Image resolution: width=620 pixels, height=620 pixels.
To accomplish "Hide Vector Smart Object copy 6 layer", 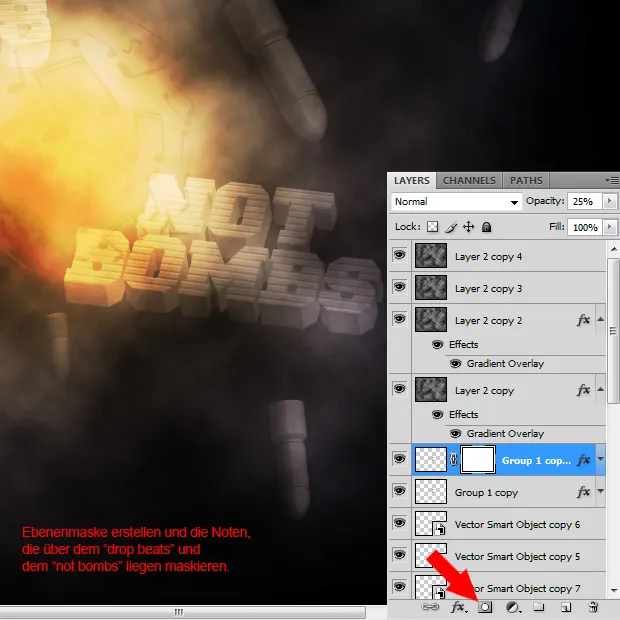I will coord(400,524).
